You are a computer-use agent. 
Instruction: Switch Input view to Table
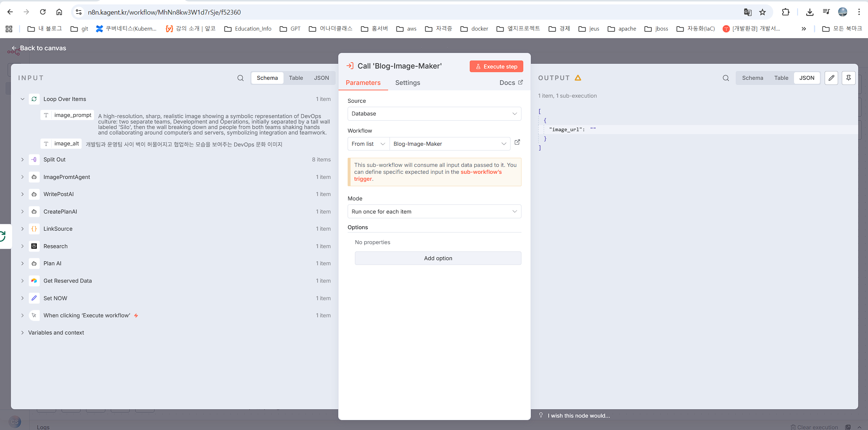coord(296,78)
